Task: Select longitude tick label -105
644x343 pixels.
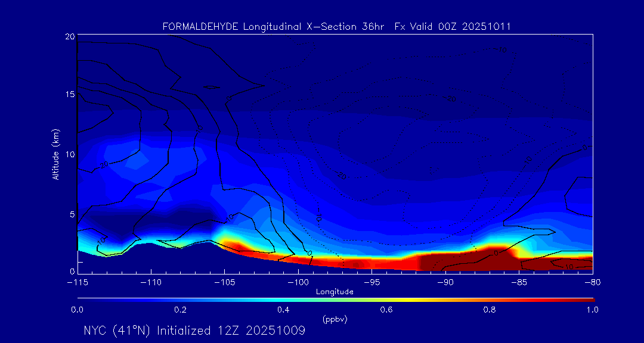Action: (x=225, y=283)
